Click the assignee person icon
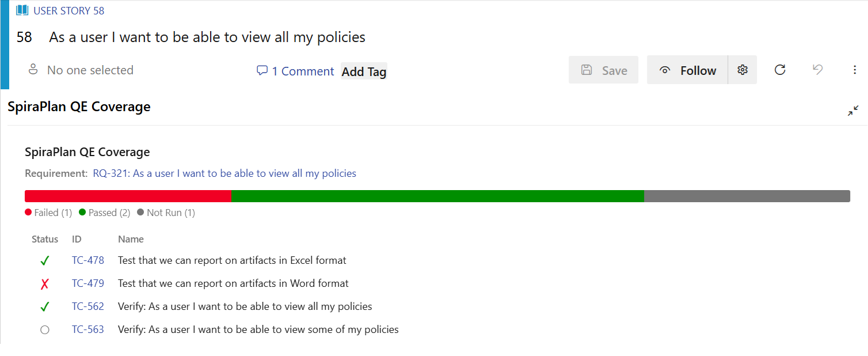The width and height of the screenshot is (868, 356). point(33,70)
